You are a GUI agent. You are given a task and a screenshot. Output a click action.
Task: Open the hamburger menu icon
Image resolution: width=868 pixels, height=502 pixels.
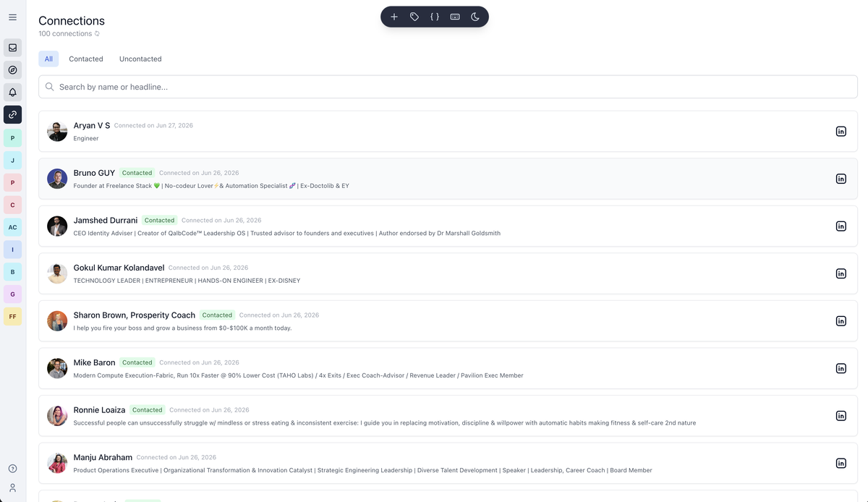coord(12,17)
